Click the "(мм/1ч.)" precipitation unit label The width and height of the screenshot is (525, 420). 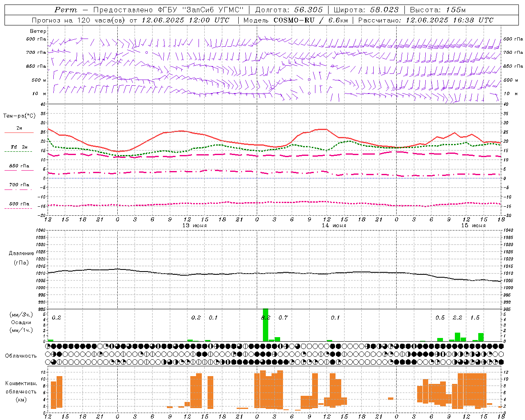(x=21, y=330)
